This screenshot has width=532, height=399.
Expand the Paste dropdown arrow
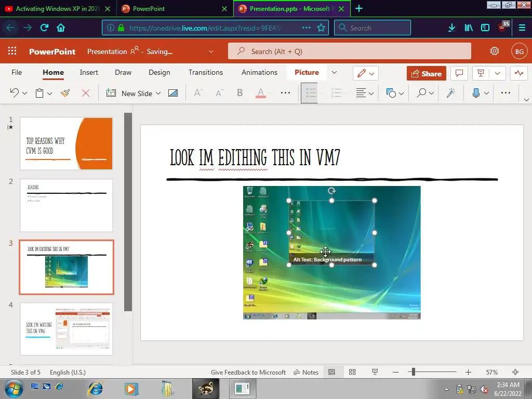pos(49,94)
